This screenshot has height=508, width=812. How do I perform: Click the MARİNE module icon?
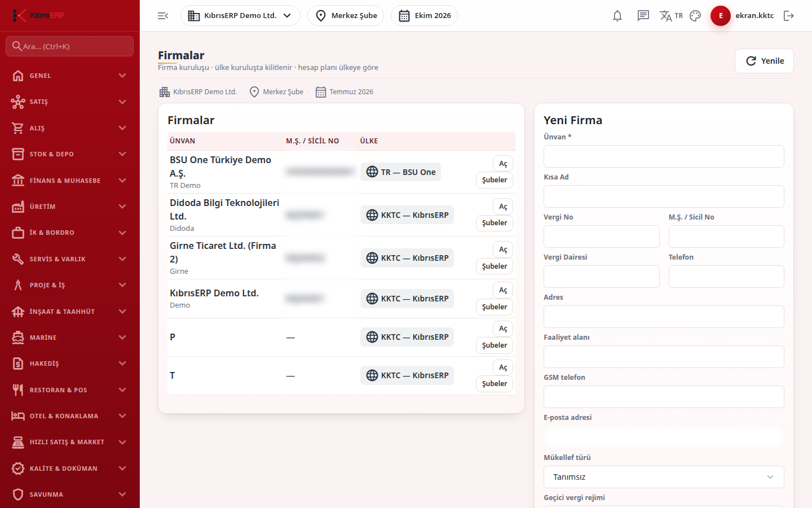click(18, 338)
